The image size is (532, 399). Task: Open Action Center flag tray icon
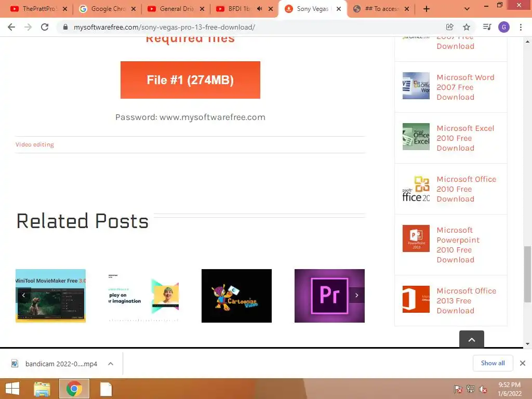point(458,389)
